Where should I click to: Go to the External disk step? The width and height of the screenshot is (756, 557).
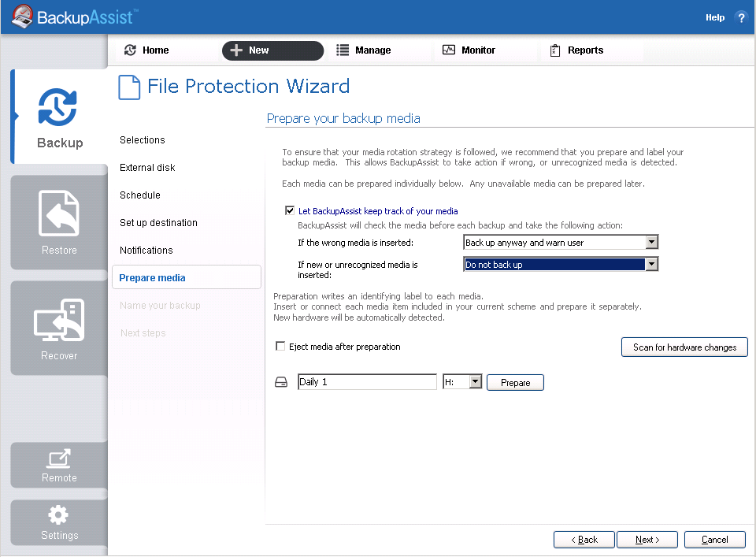point(147,167)
